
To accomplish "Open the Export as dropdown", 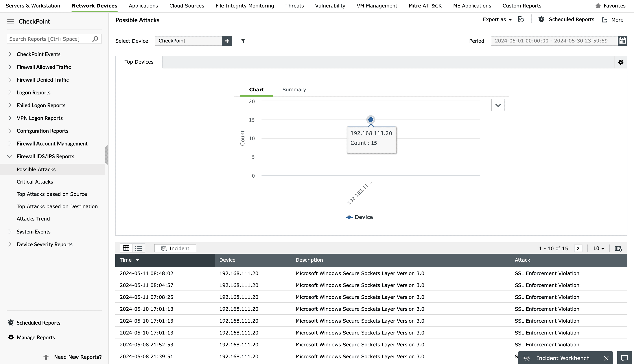I will pyautogui.click(x=497, y=20).
